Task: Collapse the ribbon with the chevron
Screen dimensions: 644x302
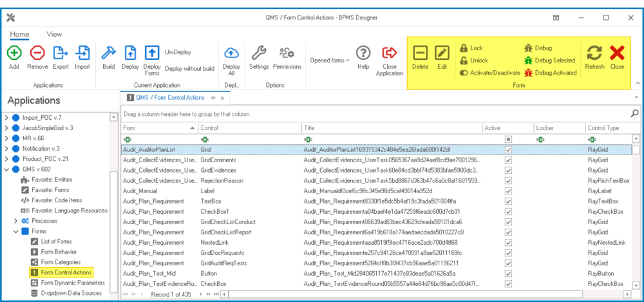Action: pos(638,84)
